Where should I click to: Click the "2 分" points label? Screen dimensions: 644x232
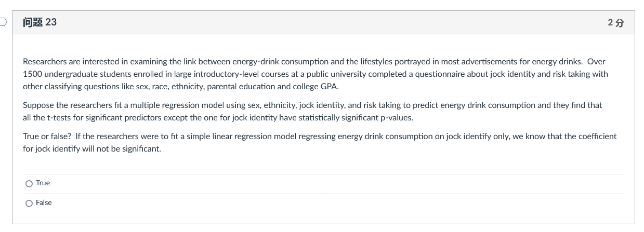click(x=615, y=23)
